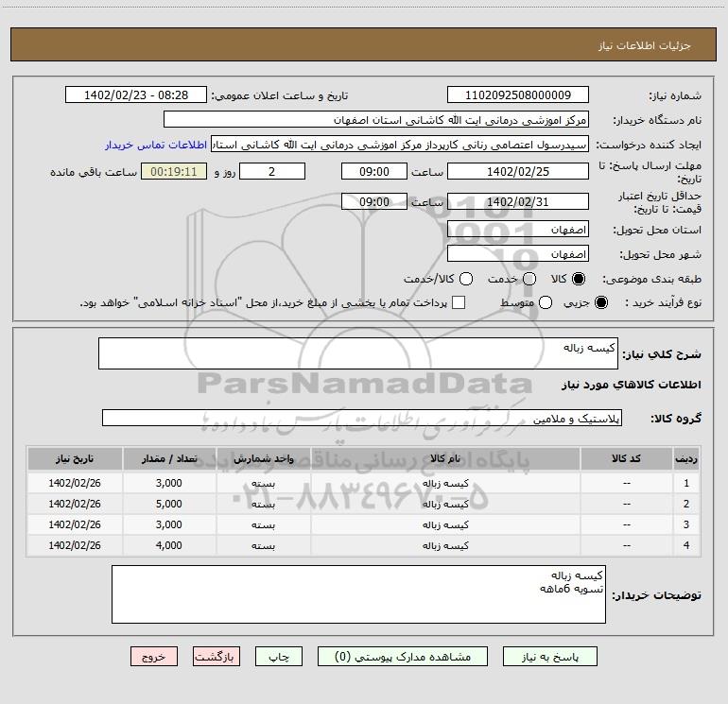Click the request creator field
This screenshot has height=704, width=728.
pos(400,144)
